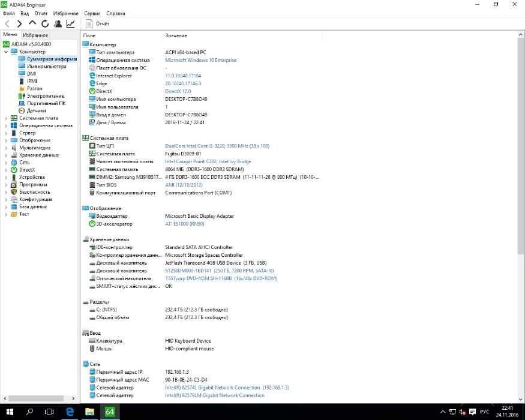
Task: Open the Разгон tree item
Action: (x=31, y=88)
